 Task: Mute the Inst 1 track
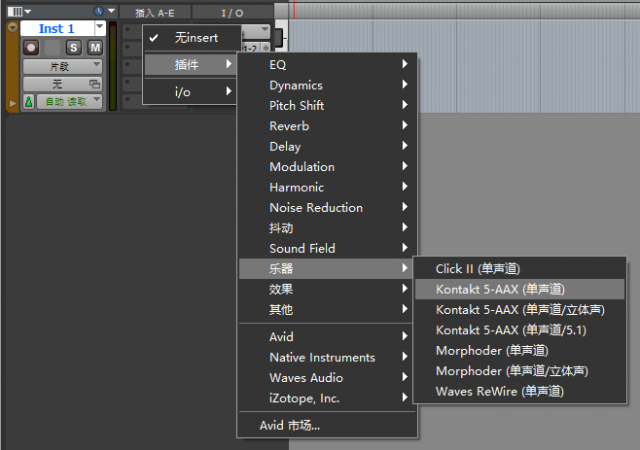coord(95,48)
